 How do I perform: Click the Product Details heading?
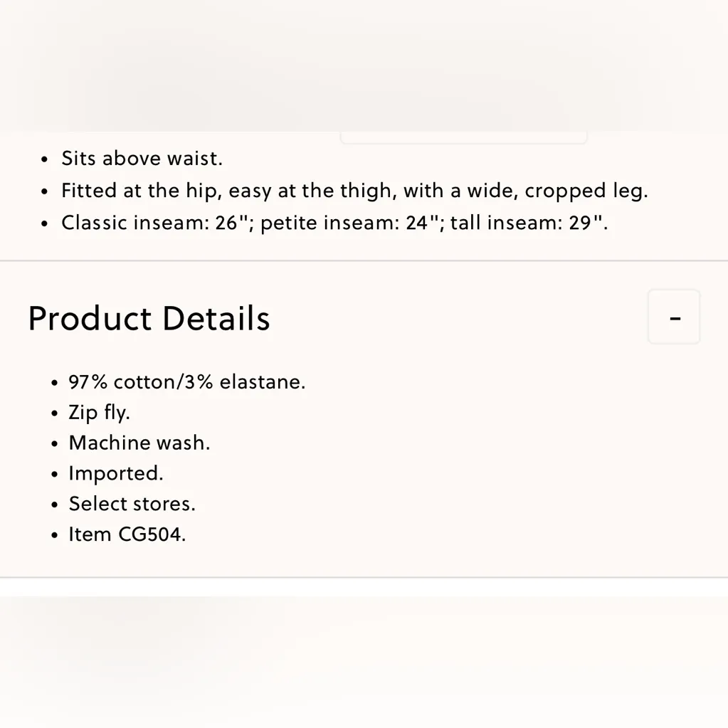point(149,318)
